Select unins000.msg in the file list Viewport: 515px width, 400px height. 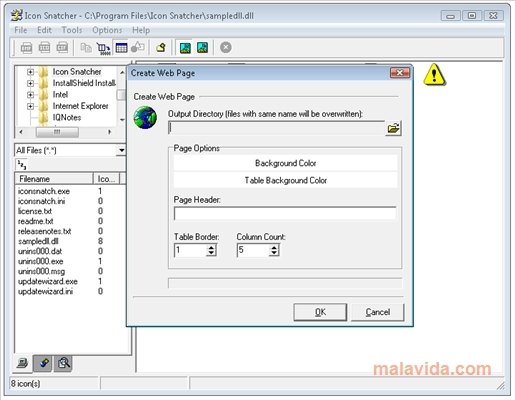[x=42, y=271]
